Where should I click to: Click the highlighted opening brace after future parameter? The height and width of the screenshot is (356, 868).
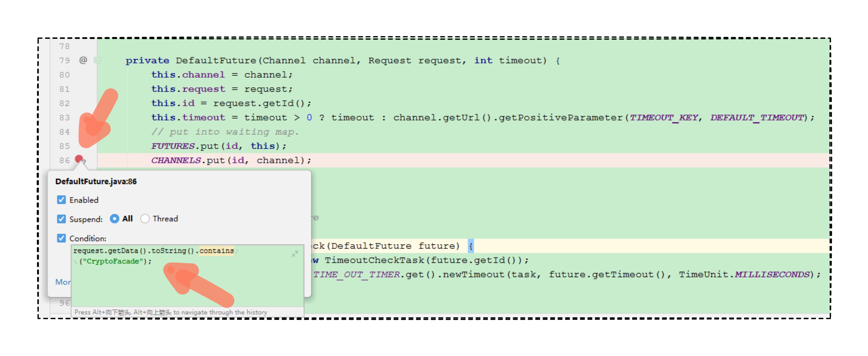[x=471, y=246]
